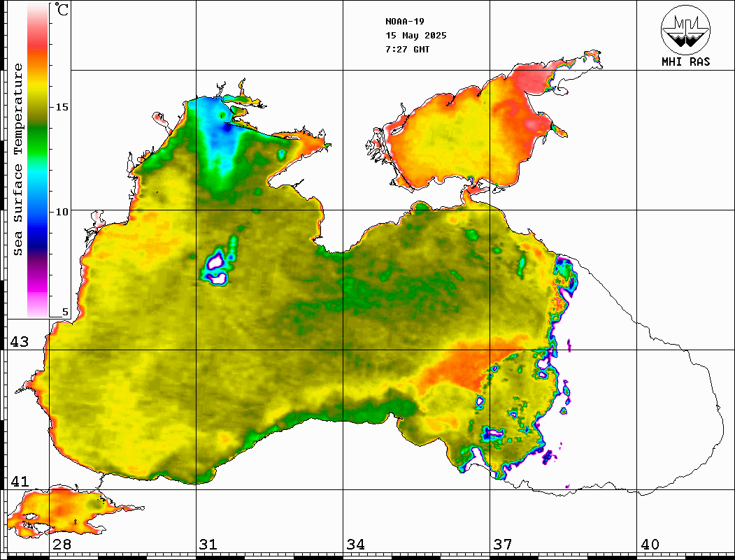Click the time text '7:27 GMT'
The image size is (735, 560).
coord(407,49)
